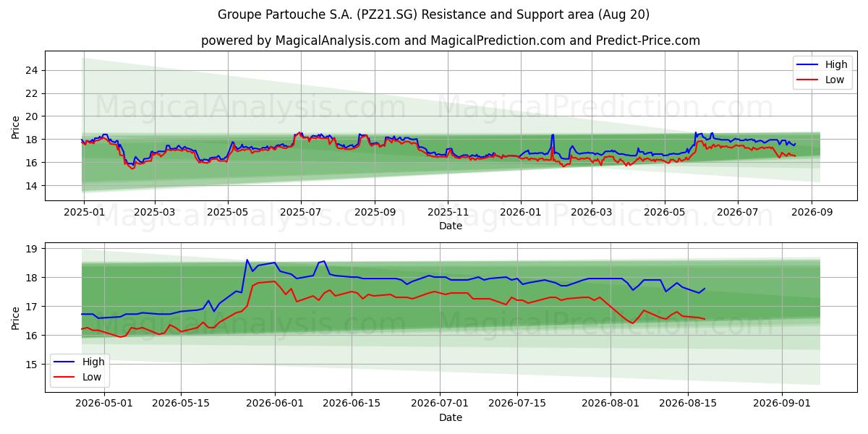Screen dimensions: 868x434
Task: Click the '24' price tick on top chart
Action: (x=33, y=70)
